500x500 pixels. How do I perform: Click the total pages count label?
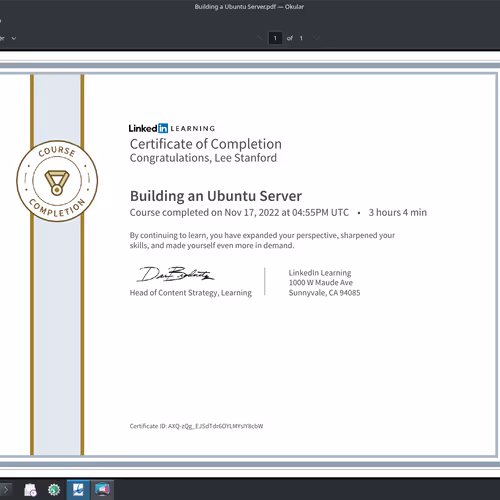point(301,38)
